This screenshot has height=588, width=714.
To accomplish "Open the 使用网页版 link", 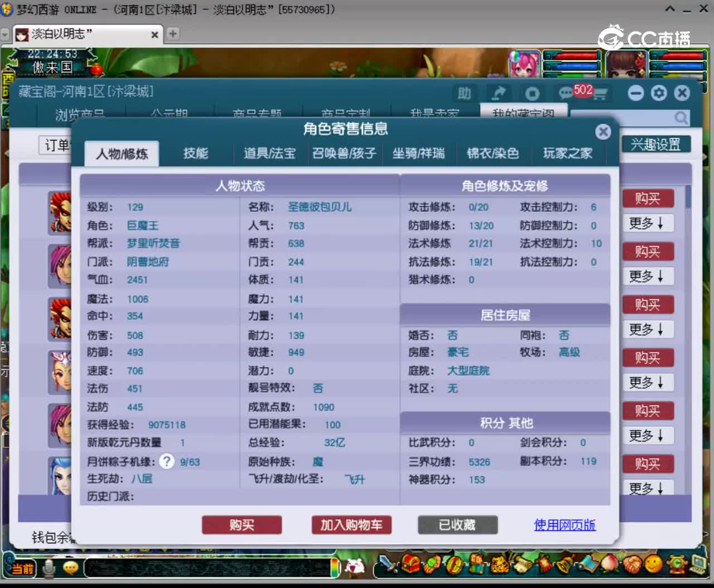I will 565,525.
